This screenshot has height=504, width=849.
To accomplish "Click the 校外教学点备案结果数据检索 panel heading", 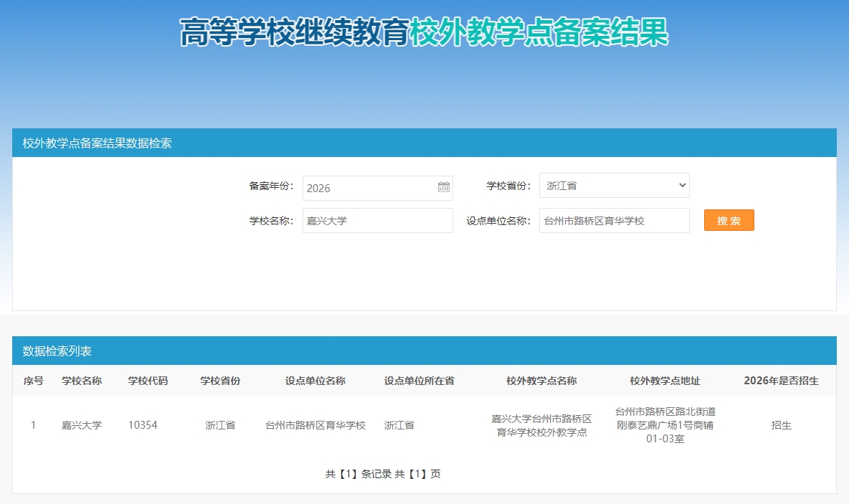I will tap(97, 143).
